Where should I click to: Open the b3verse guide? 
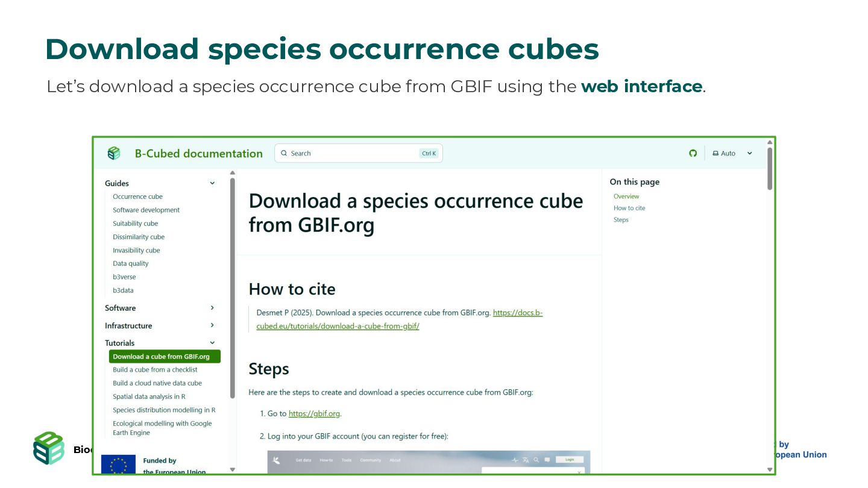(x=124, y=277)
